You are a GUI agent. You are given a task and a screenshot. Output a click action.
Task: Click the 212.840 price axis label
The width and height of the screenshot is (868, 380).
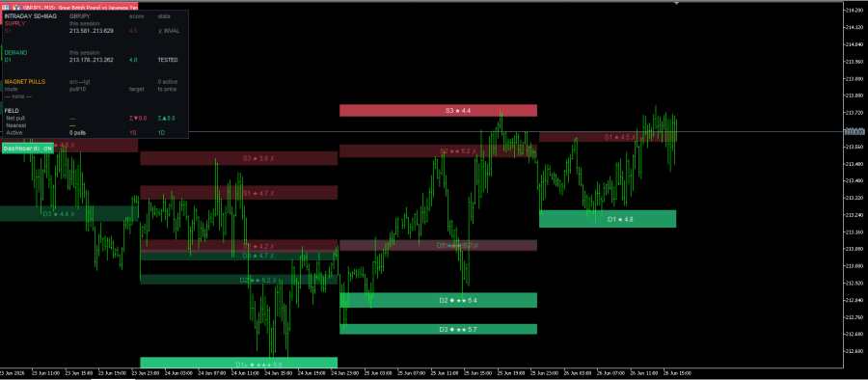854,300
